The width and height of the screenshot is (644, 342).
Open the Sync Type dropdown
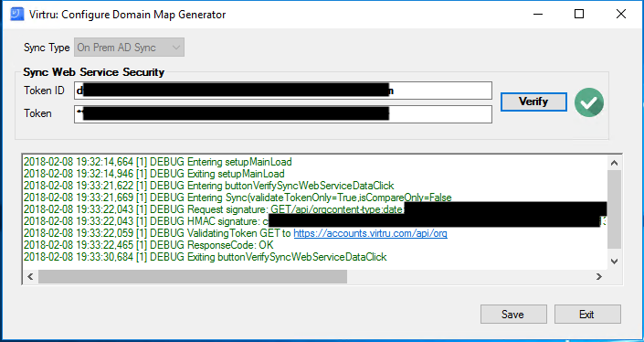point(129,48)
